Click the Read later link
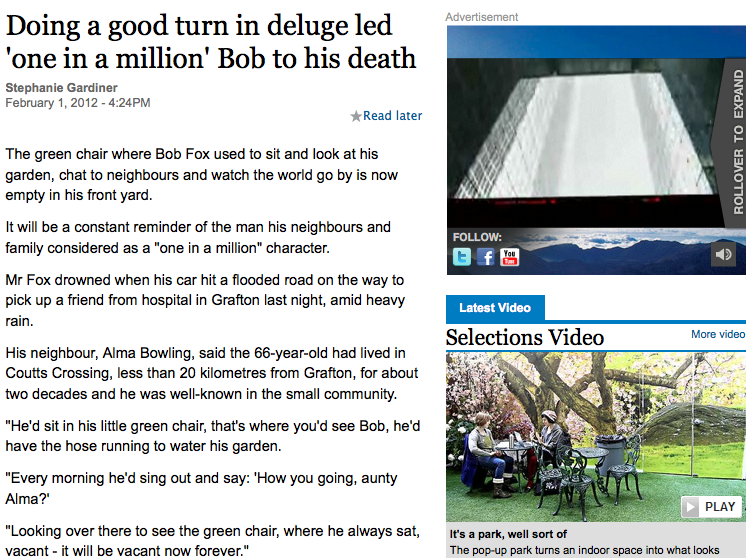 point(392,115)
